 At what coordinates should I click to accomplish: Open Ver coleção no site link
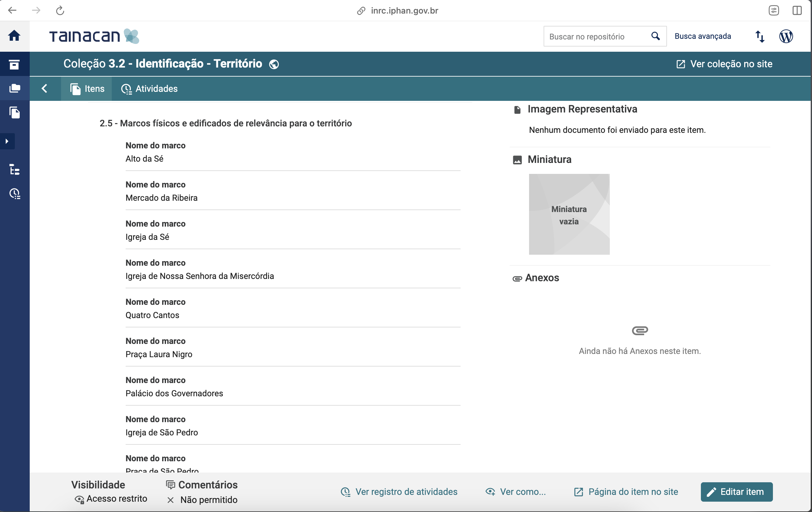[x=724, y=64]
